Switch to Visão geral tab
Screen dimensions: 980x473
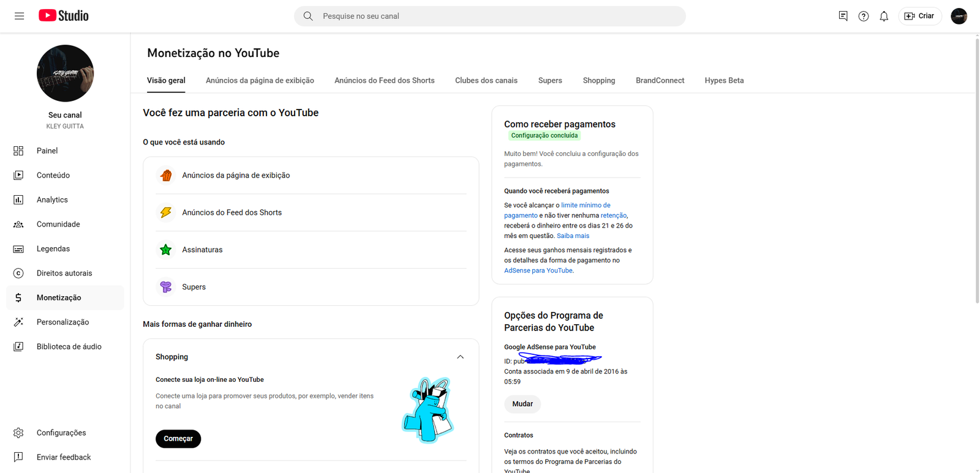[x=166, y=81]
